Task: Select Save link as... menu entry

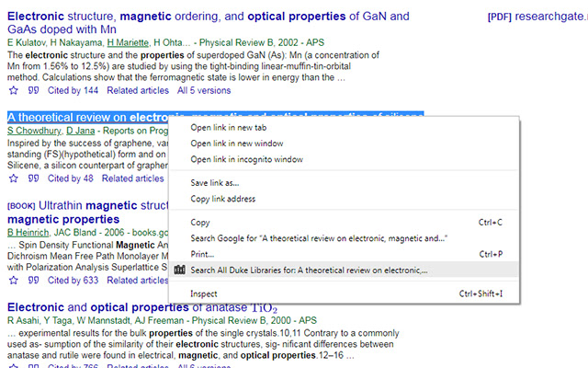Action: [214, 183]
